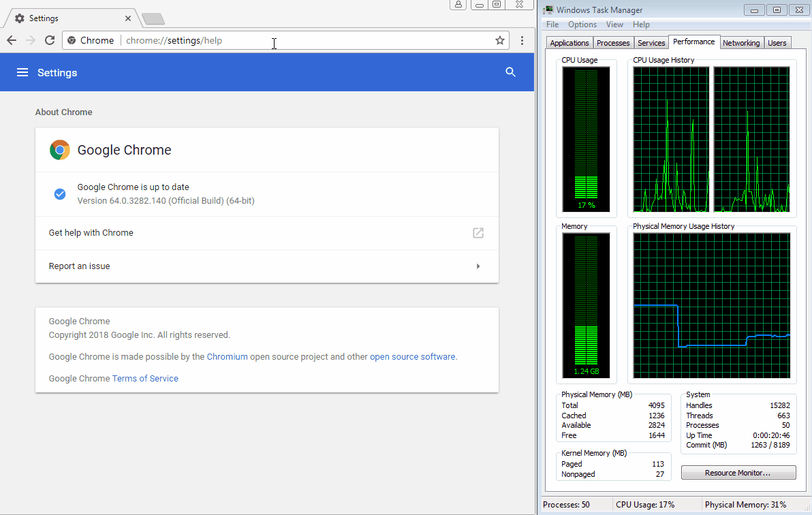Open the Chromium project link
812x515 pixels.
click(227, 357)
